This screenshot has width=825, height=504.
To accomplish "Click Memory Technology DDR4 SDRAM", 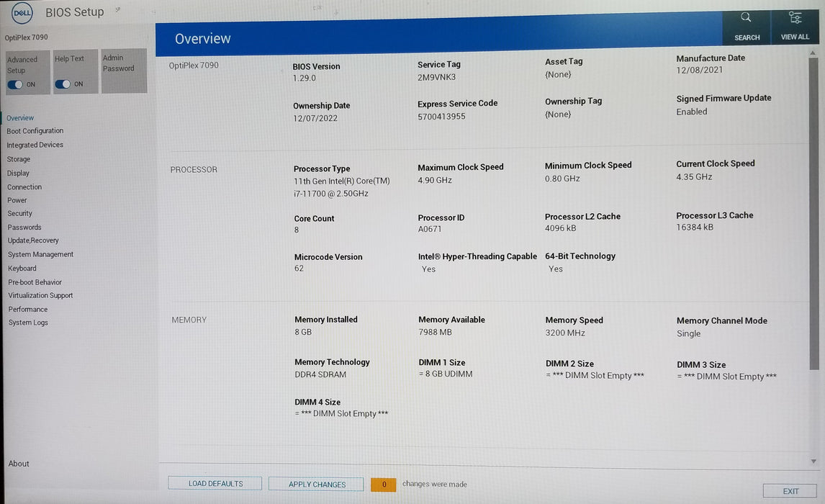I will (320, 374).
